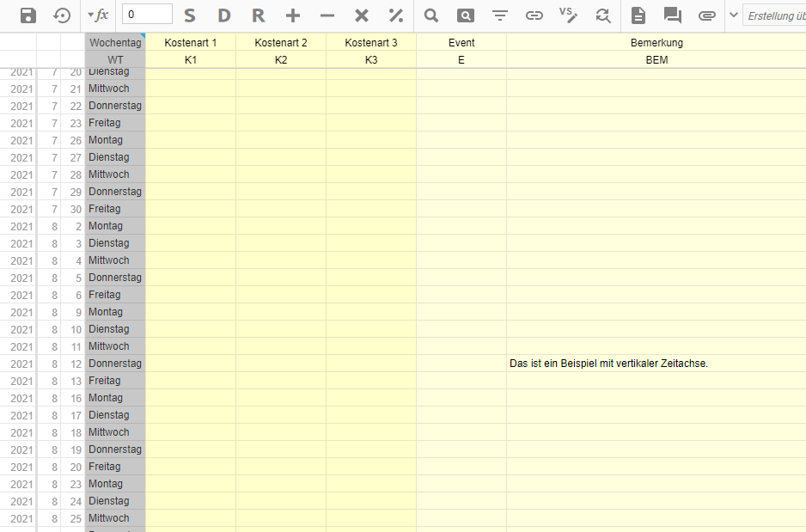
Task: Click the save disk icon
Action: (28, 15)
